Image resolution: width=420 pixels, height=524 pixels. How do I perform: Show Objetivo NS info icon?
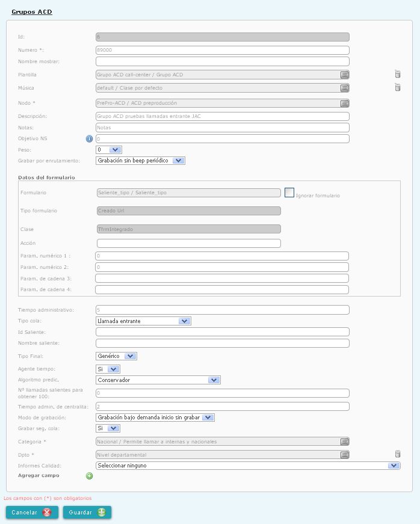click(89, 139)
